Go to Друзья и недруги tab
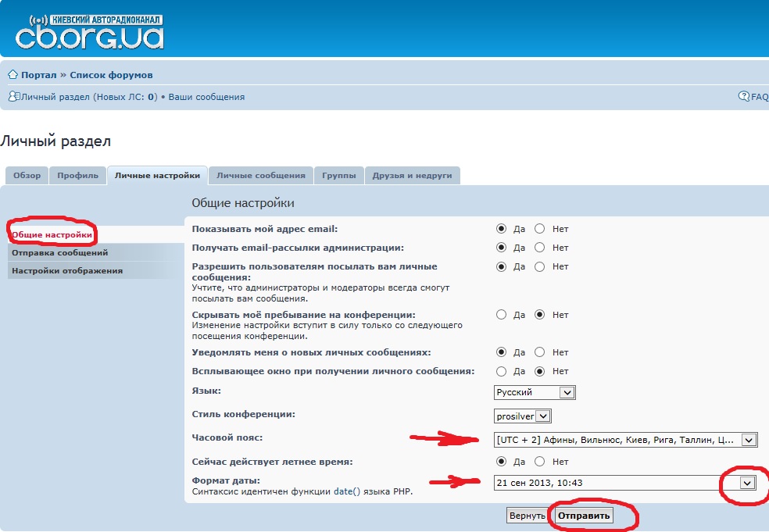 coord(412,176)
